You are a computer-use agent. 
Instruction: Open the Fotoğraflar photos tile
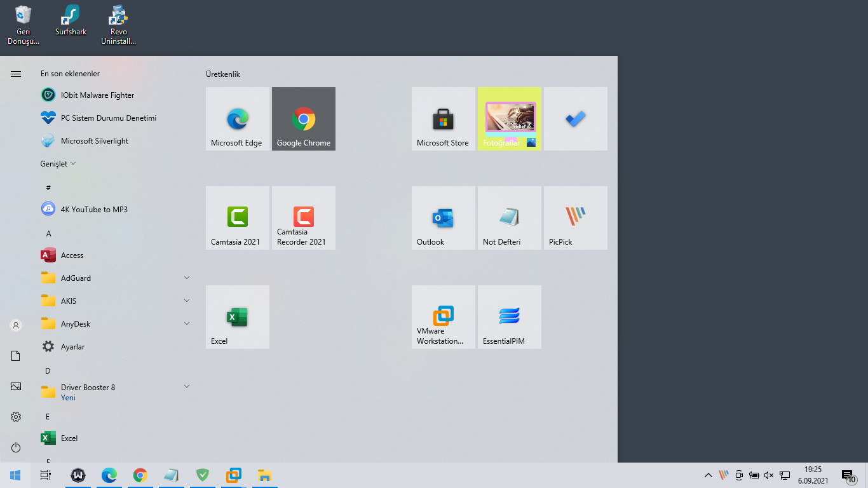click(510, 119)
